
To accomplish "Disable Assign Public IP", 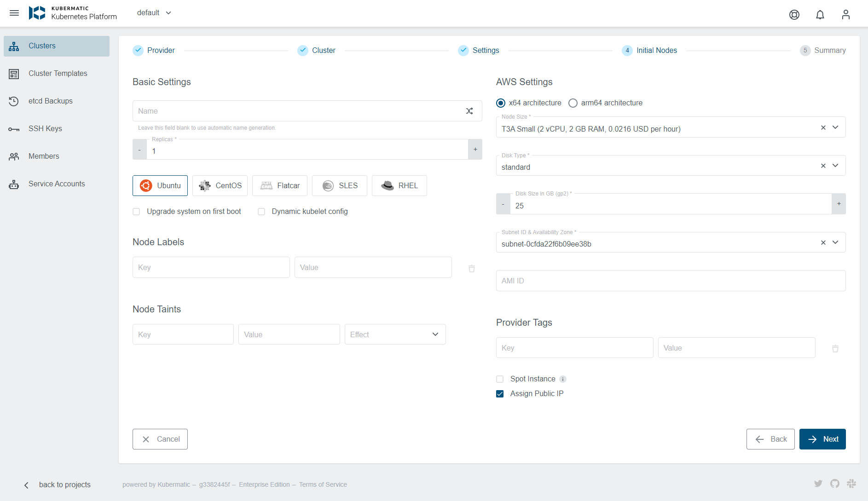I will point(500,394).
